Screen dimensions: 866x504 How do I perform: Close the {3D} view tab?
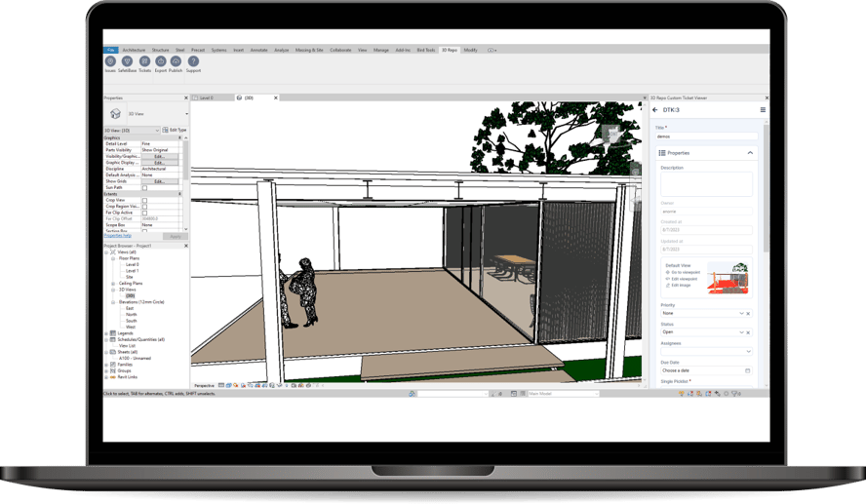[x=276, y=97]
